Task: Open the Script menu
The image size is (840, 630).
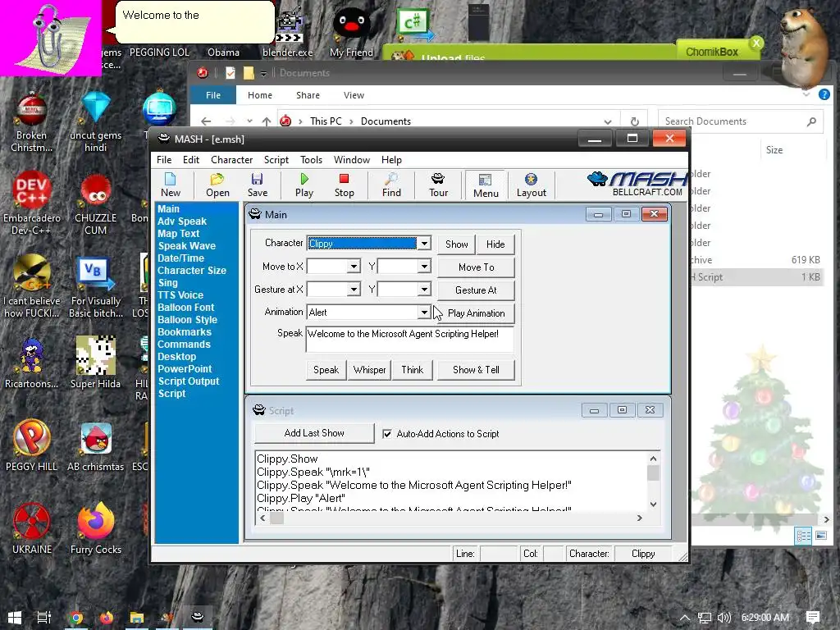Action: coord(276,160)
